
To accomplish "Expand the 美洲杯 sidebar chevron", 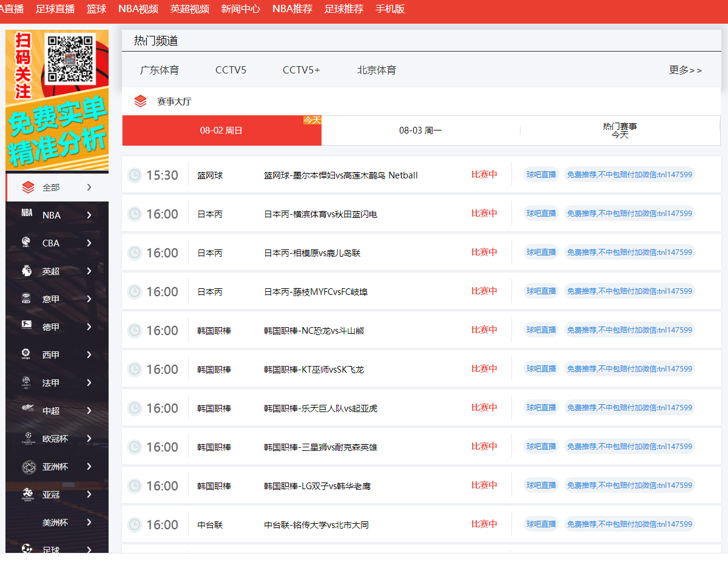I will pyautogui.click(x=89, y=523).
